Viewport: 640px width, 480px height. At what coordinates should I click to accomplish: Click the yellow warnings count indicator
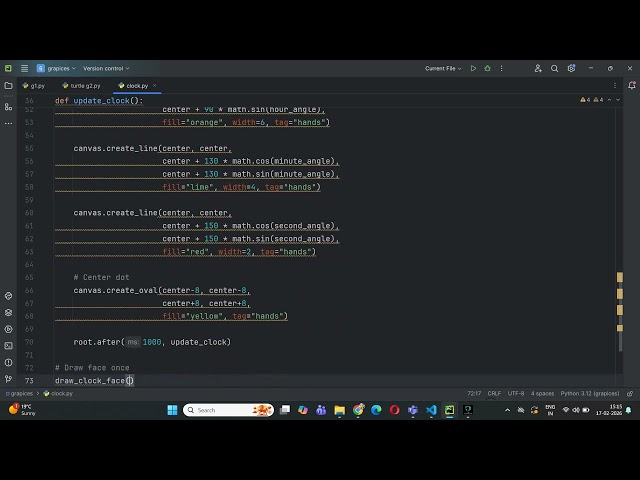click(585, 100)
